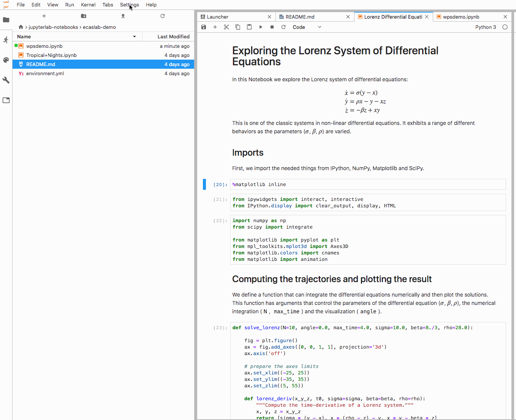Click the JupyterLab logo
The image size is (516, 420).
(6, 5)
